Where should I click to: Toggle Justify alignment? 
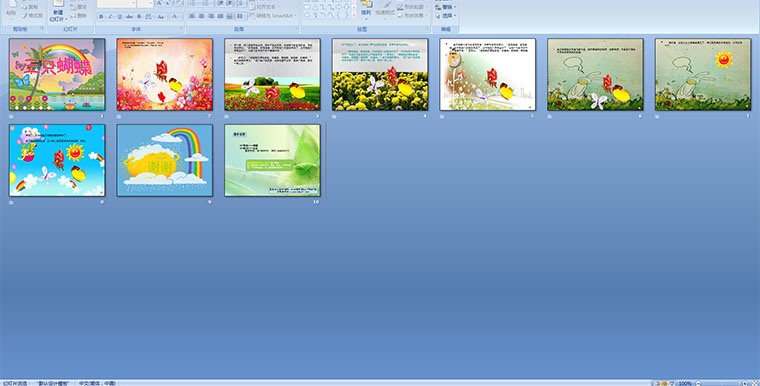click(x=221, y=16)
